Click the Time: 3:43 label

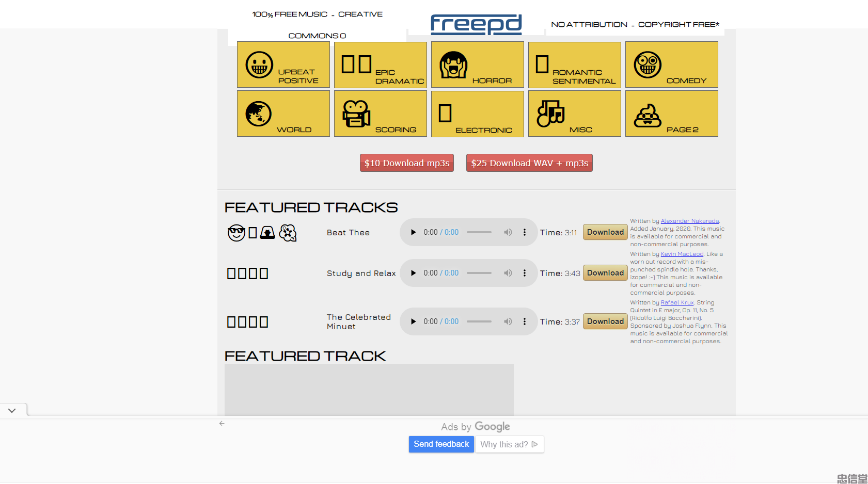(x=560, y=273)
